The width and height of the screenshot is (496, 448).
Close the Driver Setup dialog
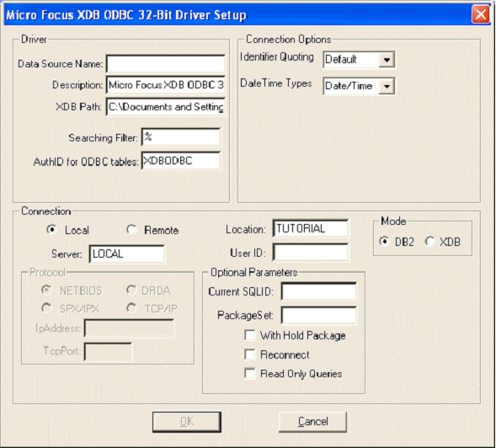pyautogui.click(x=481, y=14)
